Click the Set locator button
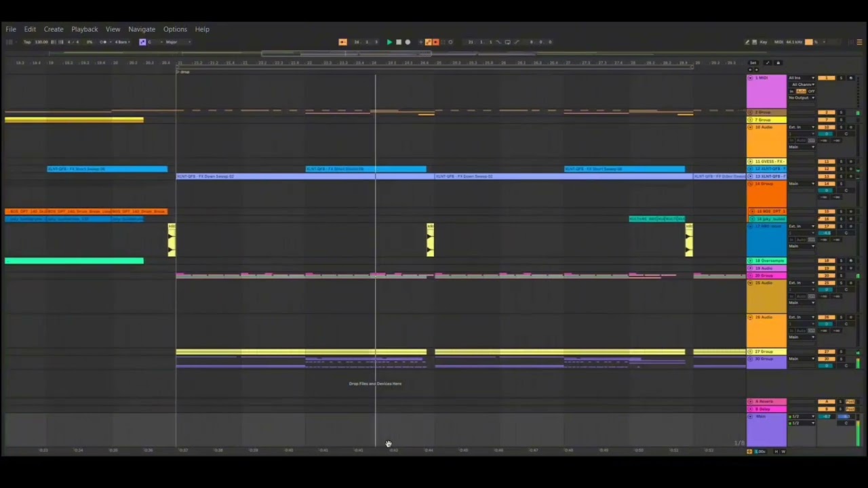 (x=753, y=62)
